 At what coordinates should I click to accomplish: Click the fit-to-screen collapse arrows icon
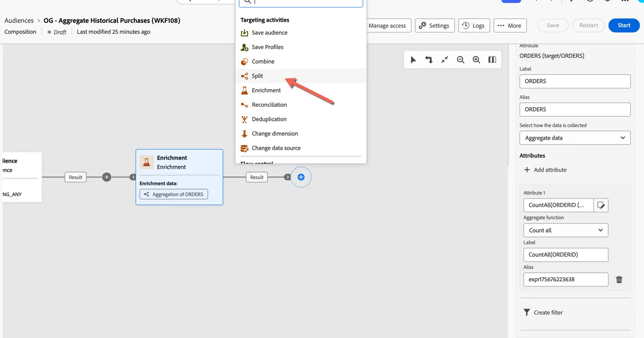pos(445,60)
